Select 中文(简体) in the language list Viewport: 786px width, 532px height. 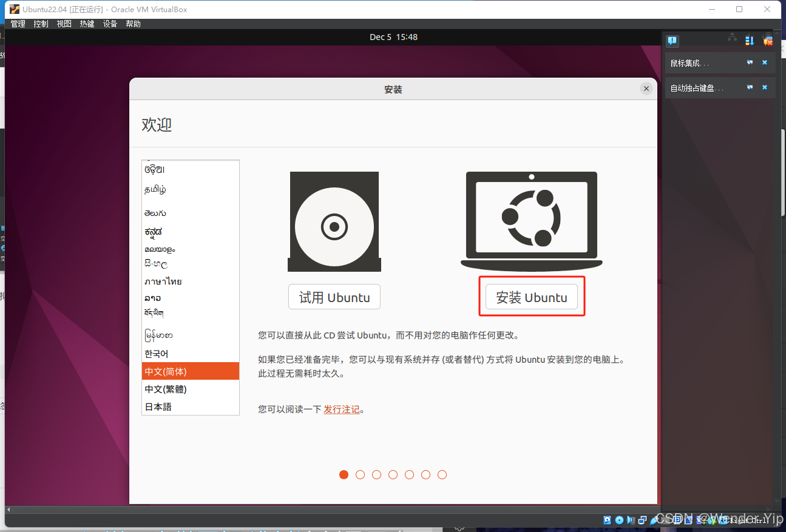[x=191, y=371]
